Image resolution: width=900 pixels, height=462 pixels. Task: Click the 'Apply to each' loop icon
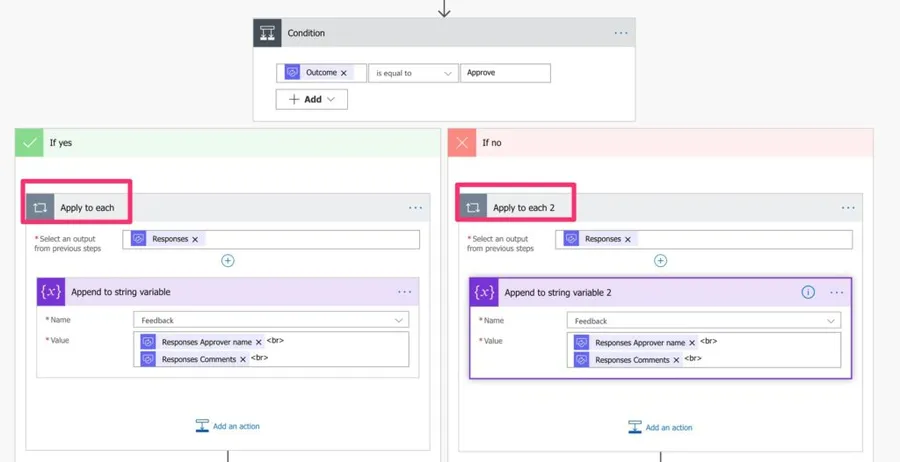point(40,208)
